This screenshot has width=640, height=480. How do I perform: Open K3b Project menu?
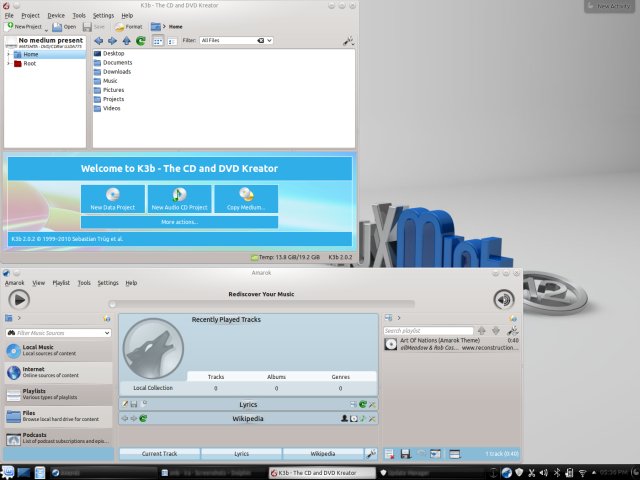pos(30,16)
